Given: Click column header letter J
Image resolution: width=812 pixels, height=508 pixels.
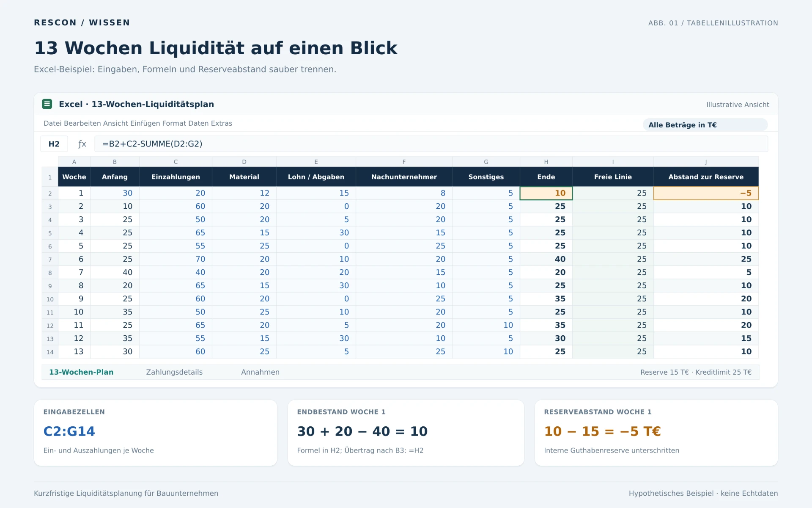Looking at the screenshot, I should (x=706, y=162).
